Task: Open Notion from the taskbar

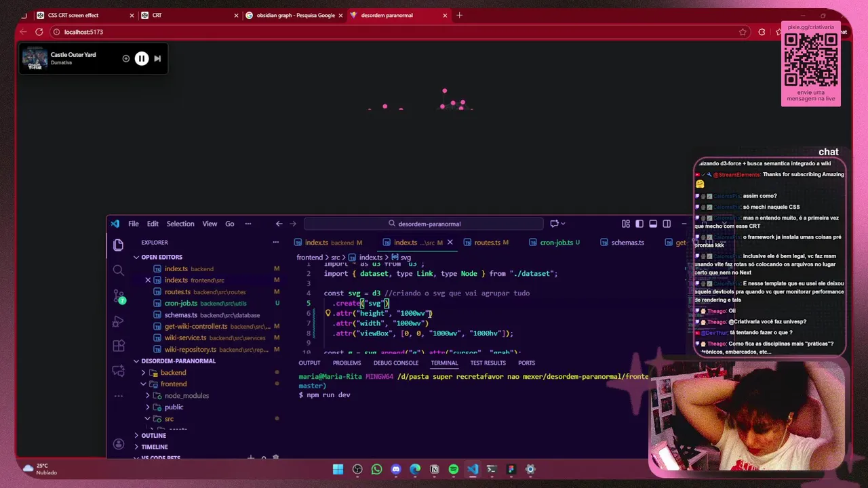Action: coord(435,469)
